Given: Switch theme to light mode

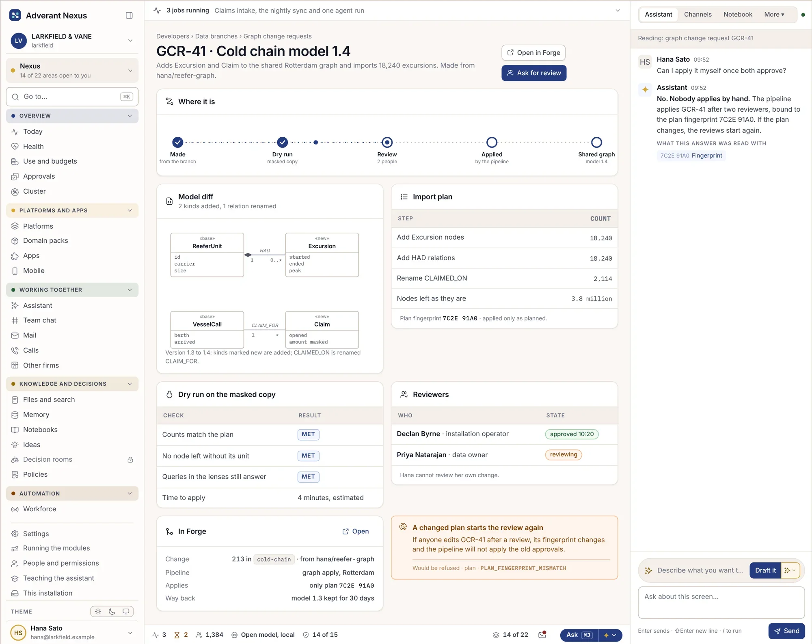Looking at the screenshot, I should pos(98,612).
